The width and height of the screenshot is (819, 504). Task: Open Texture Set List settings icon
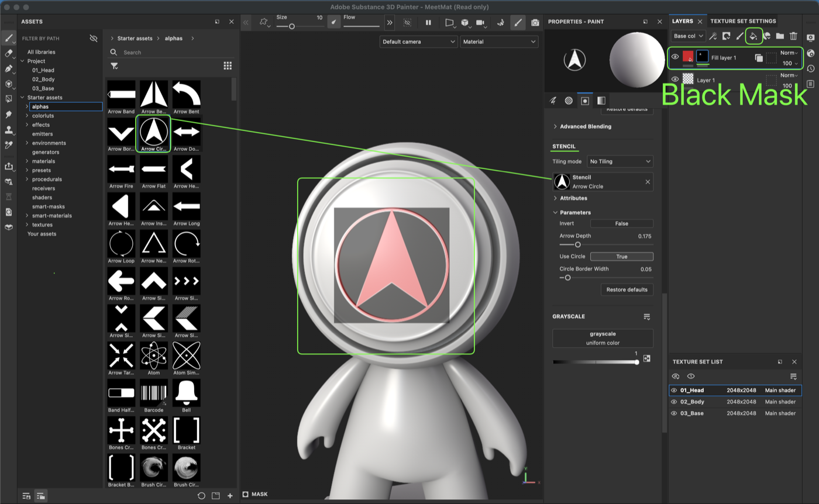[x=793, y=377]
